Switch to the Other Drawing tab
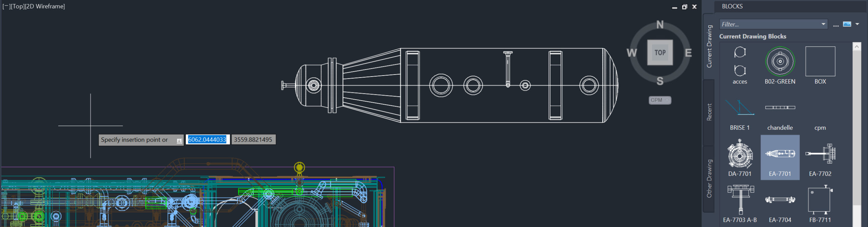 [x=709, y=179]
